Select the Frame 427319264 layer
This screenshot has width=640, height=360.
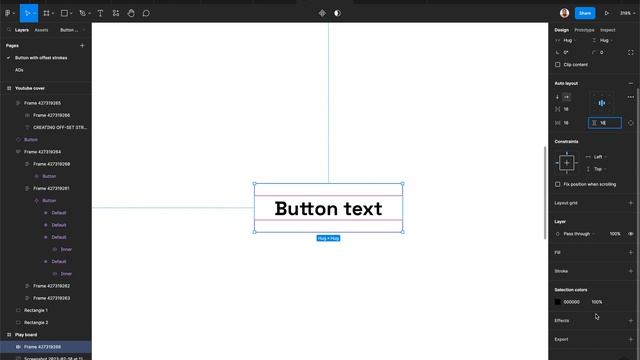click(x=42, y=152)
